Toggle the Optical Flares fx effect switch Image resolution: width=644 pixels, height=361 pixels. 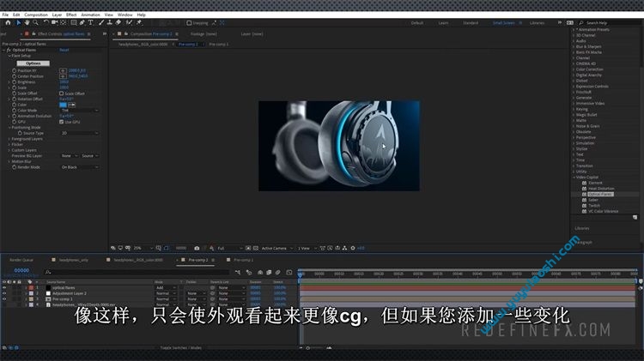[9, 50]
